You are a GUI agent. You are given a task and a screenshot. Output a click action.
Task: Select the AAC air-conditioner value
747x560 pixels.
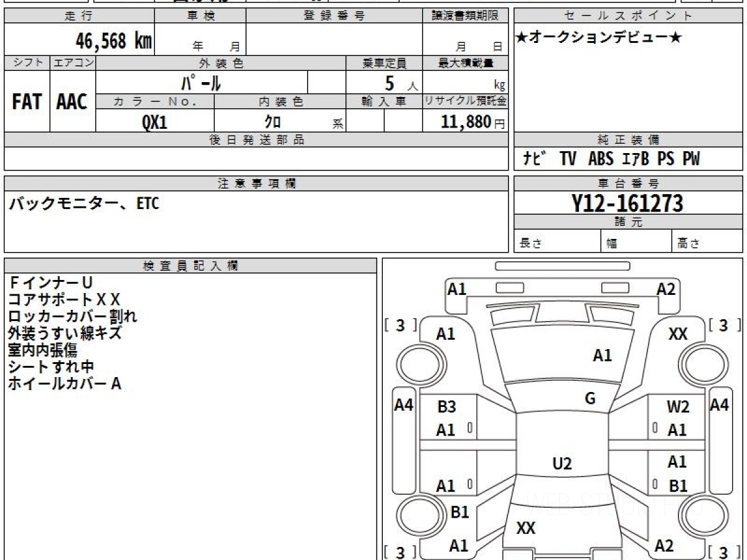72,102
